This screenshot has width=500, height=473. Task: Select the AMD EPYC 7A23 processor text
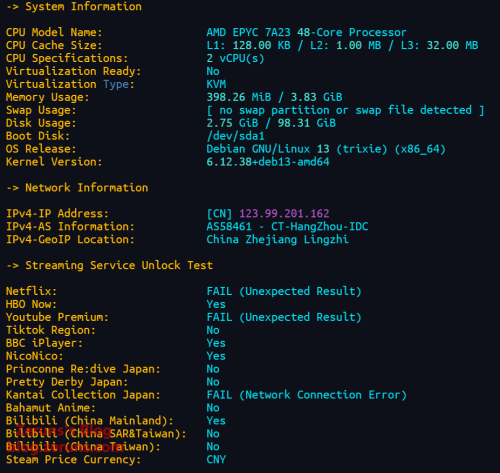pyautogui.click(x=306, y=32)
